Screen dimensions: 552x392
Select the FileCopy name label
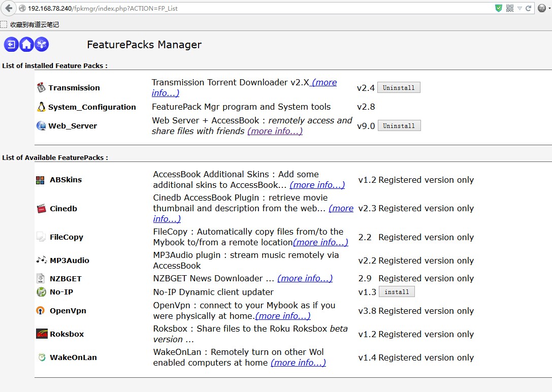[67, 237]
